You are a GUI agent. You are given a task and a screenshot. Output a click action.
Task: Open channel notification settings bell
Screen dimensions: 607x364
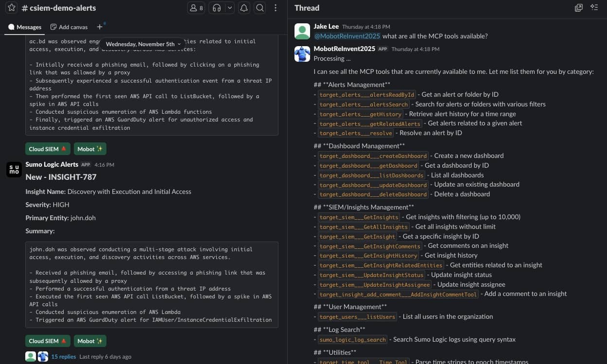pyautogui.click(x=244, y=8)
